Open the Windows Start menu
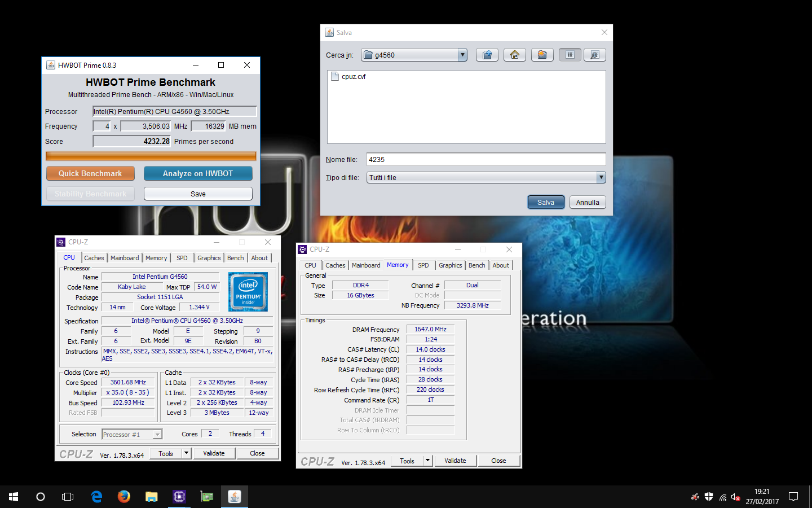The height and width of the screenshot is (508, 812). tap(14, 497)
